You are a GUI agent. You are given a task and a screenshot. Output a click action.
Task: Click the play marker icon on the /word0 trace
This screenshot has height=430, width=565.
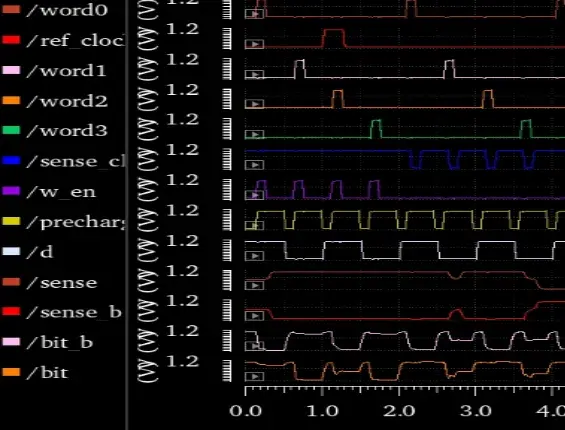(x=254, y=14)
